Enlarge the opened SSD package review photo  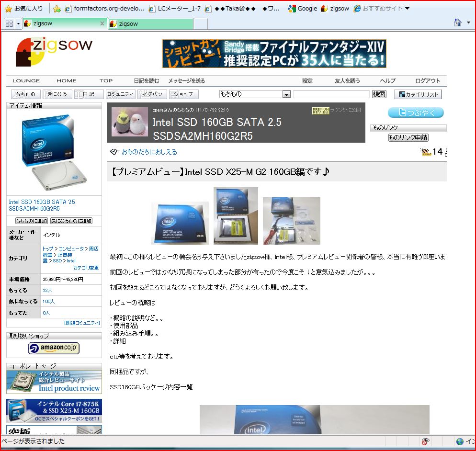coord(236,216)
